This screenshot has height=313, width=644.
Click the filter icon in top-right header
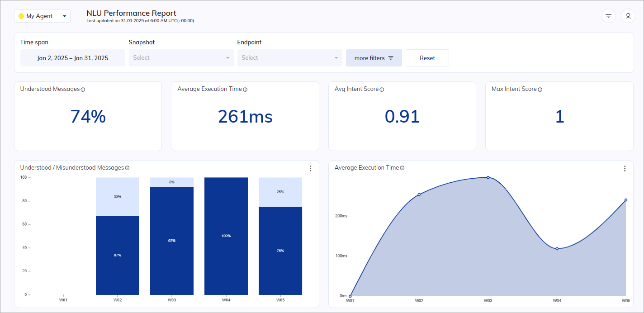tap(608, 16)
